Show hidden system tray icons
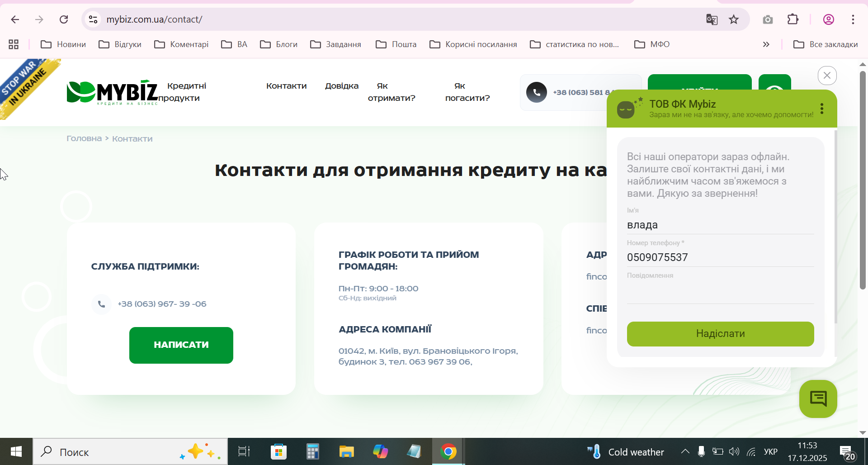 [685, 451]
